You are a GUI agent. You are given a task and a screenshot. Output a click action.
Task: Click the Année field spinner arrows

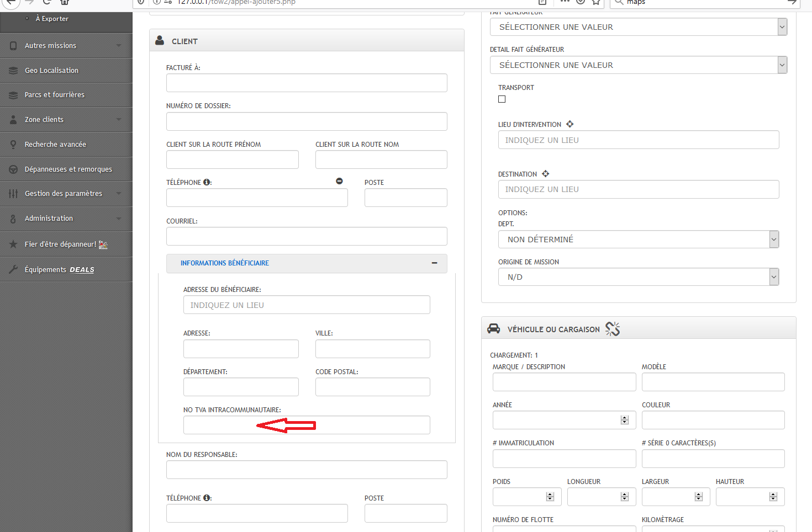[624, 420]
